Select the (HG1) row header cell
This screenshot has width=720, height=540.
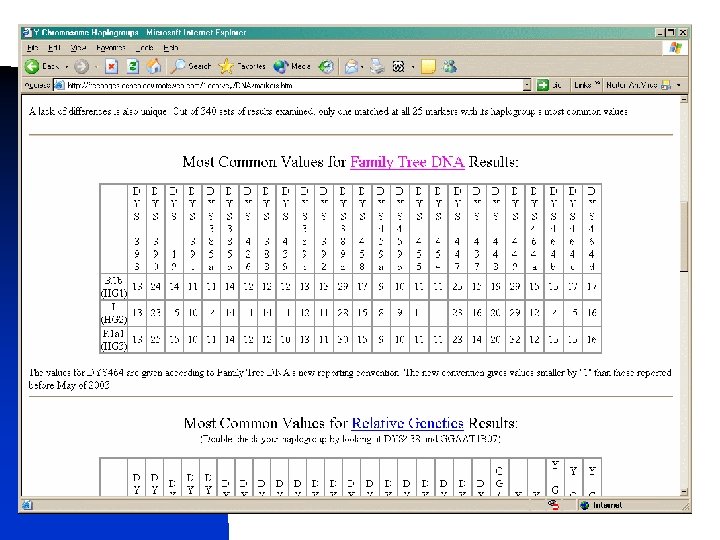[x=113, y=287]
